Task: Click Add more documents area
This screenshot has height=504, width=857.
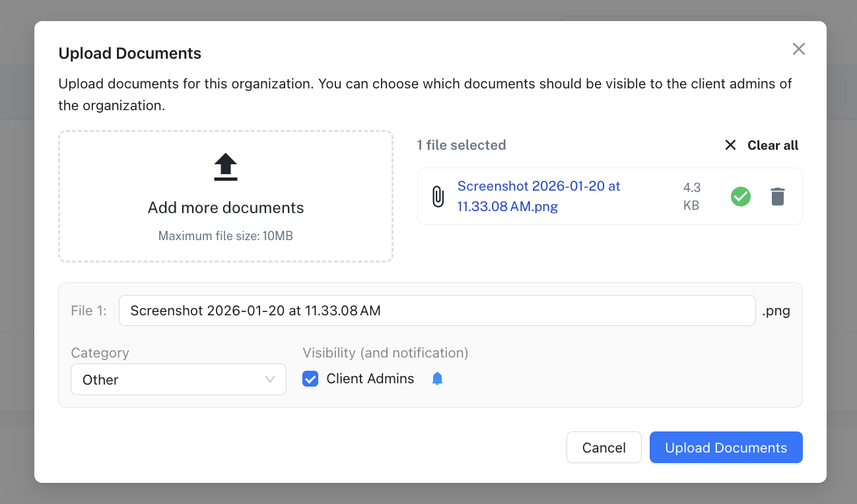Action: [x=226, y=196]
